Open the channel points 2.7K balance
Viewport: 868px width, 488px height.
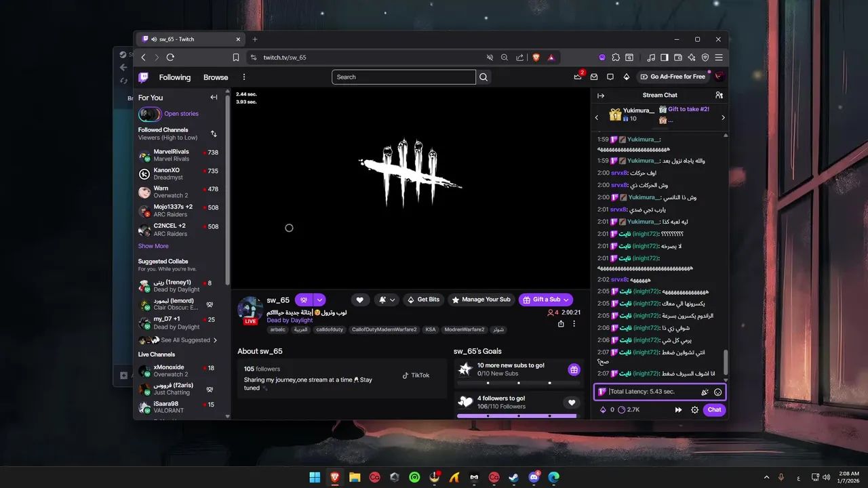coord(629,409)
